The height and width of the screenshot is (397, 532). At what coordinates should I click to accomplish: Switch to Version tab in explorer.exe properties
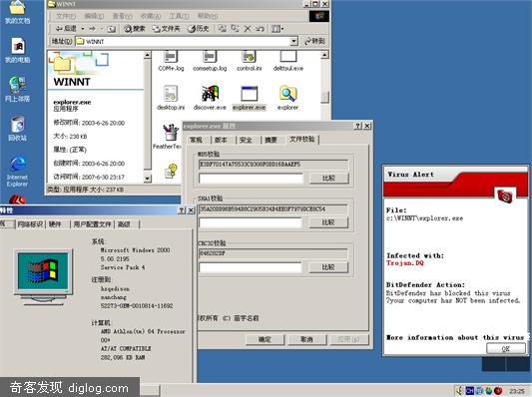pyautogui.click(x=222, y=140)
